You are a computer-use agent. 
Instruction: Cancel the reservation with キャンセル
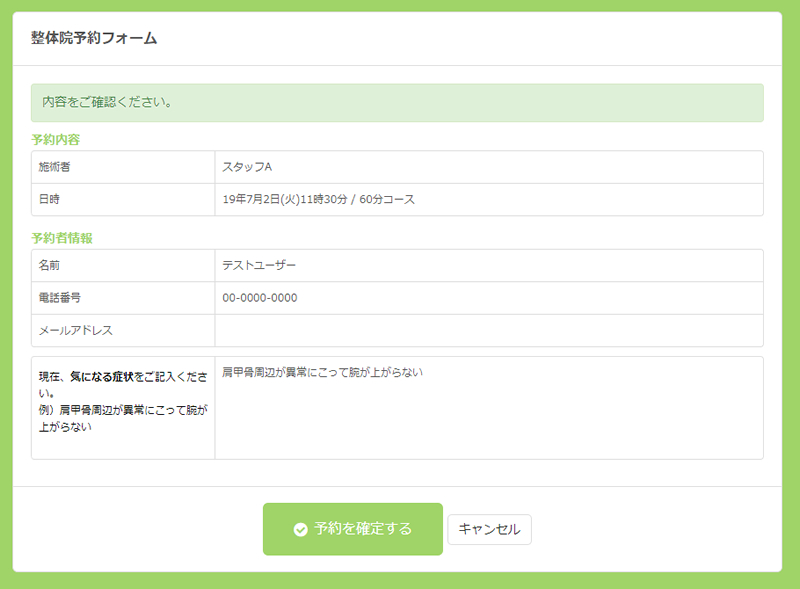pos(489,530)
